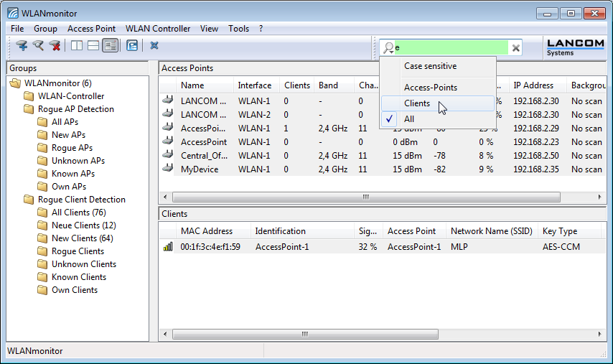Switch to the horizontal split layout icon

(x=93, y=46)
